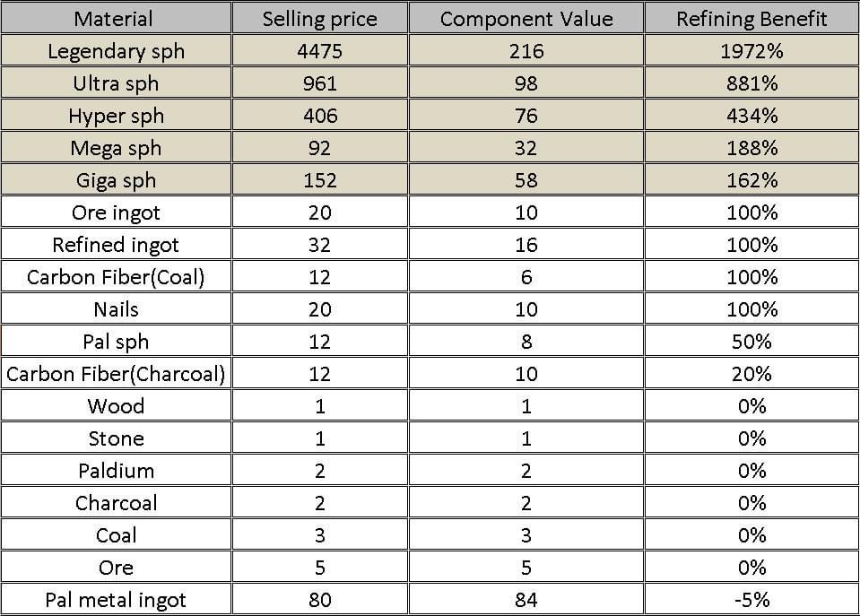Click the Carbon Fiber(Coal) cell
The image size is (860, 616).
(116, 277)
